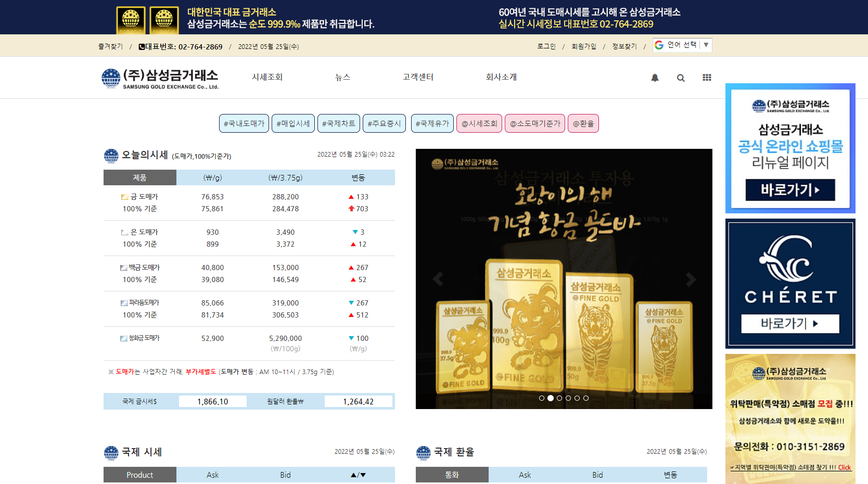Select the #국제차트 tag
Screen dimensions: 868x484
tap(338, 123)
